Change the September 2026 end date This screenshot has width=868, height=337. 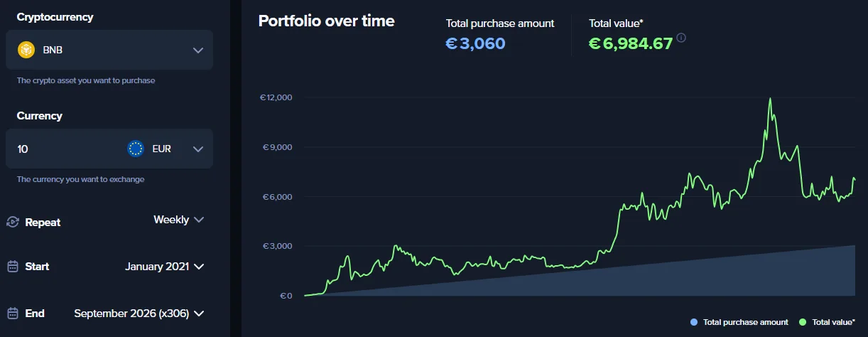(139, 313)
